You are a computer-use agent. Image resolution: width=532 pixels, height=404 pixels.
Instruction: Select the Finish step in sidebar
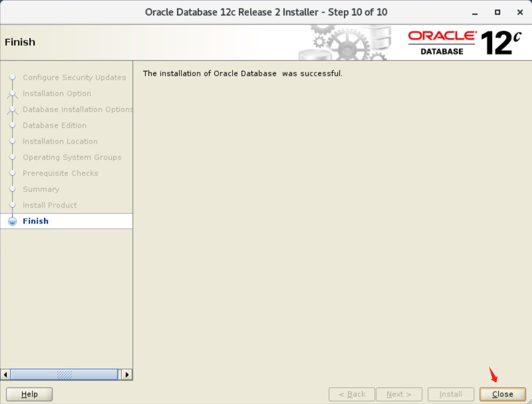click(x=66, y=221)
